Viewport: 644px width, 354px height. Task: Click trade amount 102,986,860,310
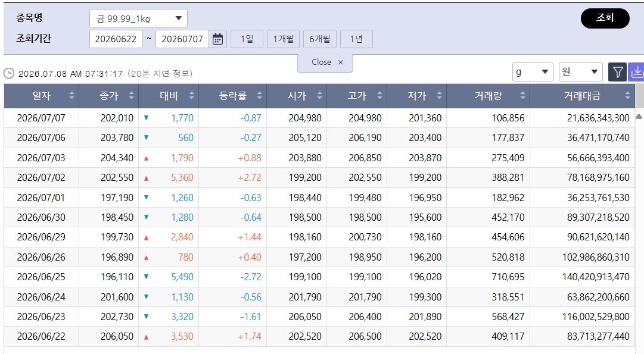[596, 257]
